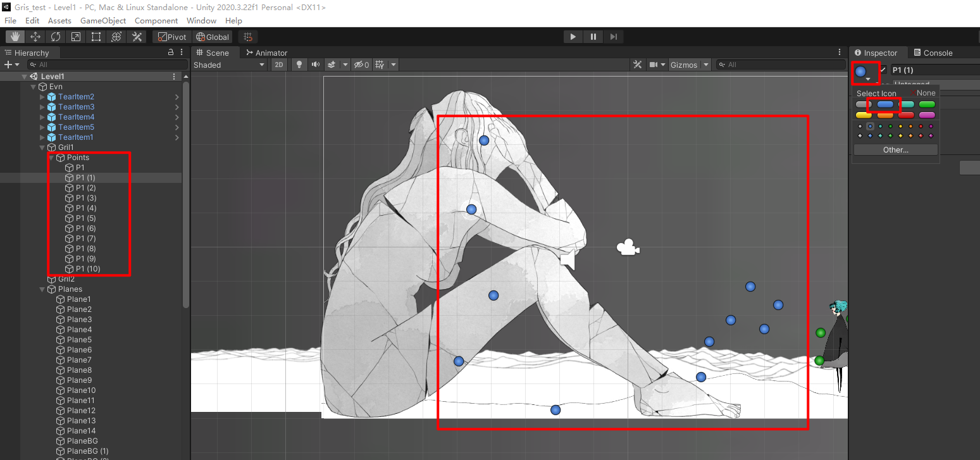Click the Other... icon button
This screenshot has height=460, width=980.
(896, 150)
